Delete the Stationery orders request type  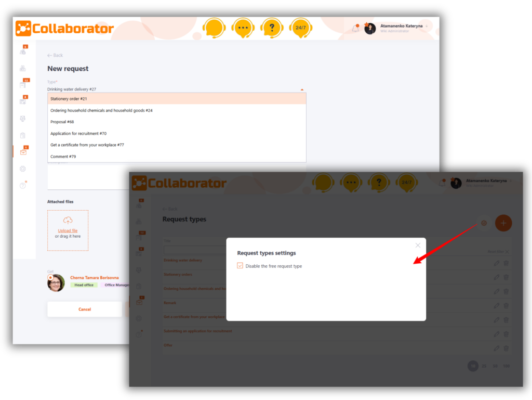pos(506,277)
